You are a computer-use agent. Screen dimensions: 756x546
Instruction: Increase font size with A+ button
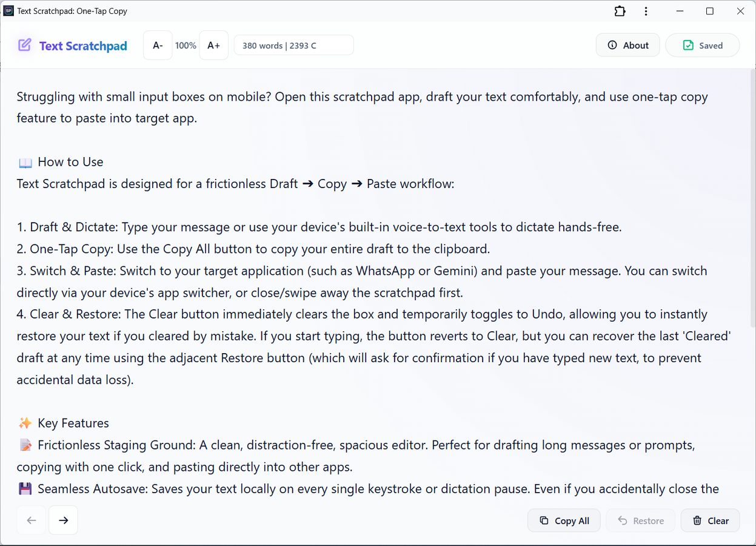point(213,45)
